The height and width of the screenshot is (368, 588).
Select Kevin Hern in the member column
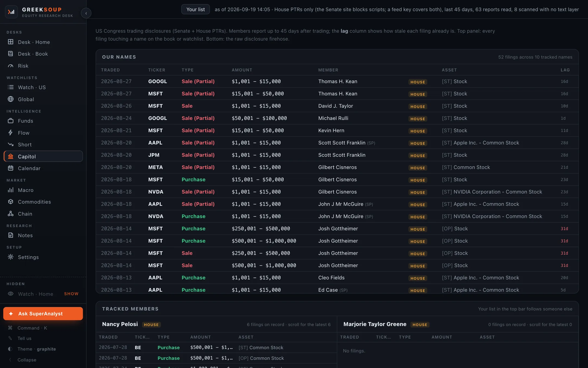(x=331, y=130)
